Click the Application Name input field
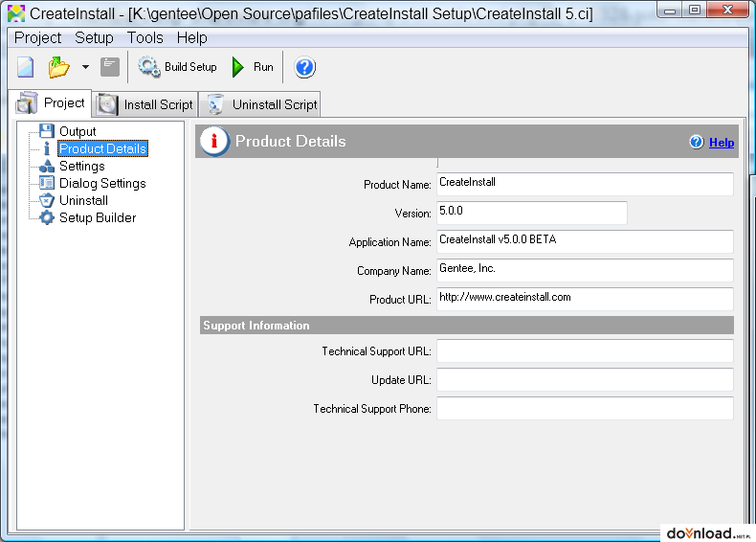 [x=585, y=241]
